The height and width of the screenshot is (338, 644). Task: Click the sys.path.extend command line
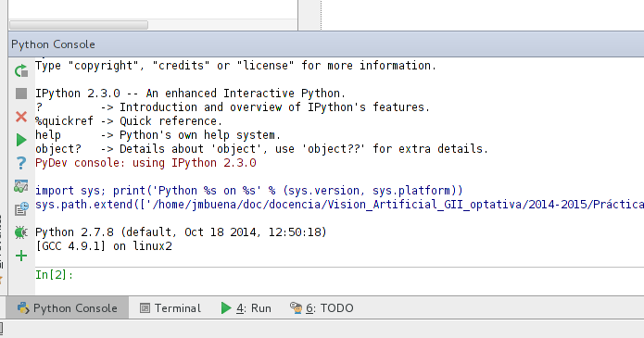(x=339, y=205)
